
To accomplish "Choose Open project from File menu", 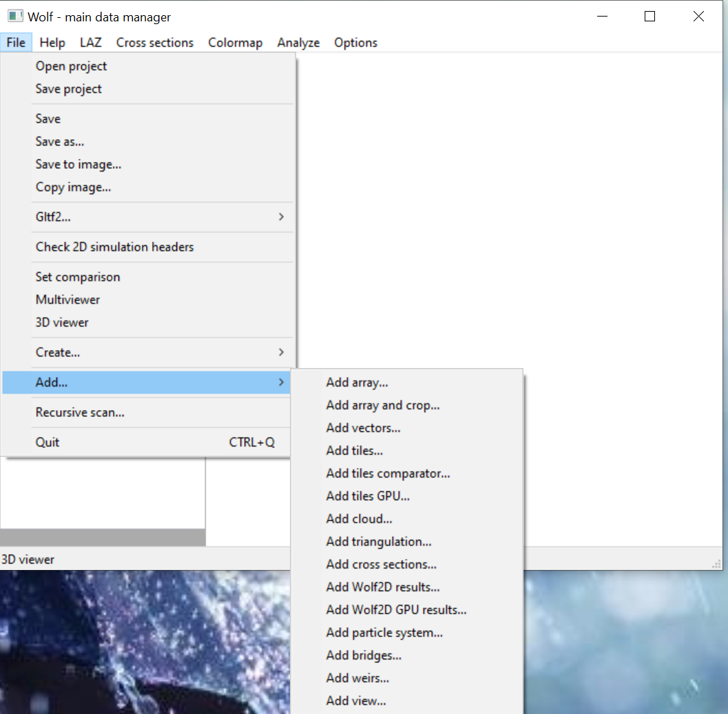I will pos(72,66).
